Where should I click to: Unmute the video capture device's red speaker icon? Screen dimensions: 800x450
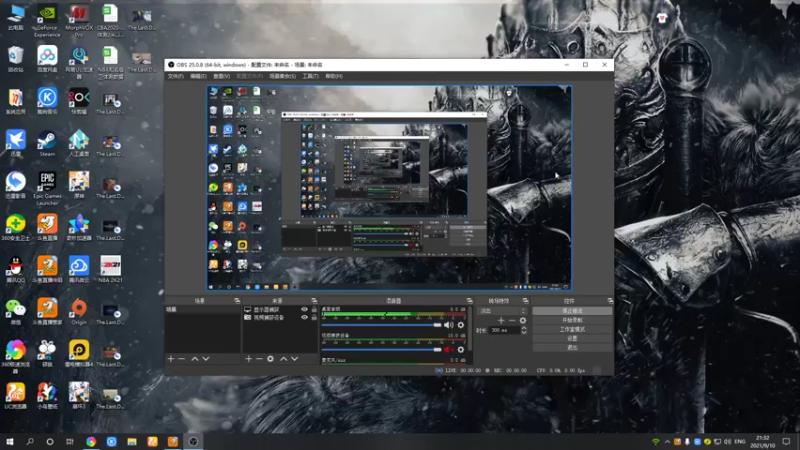448,349
